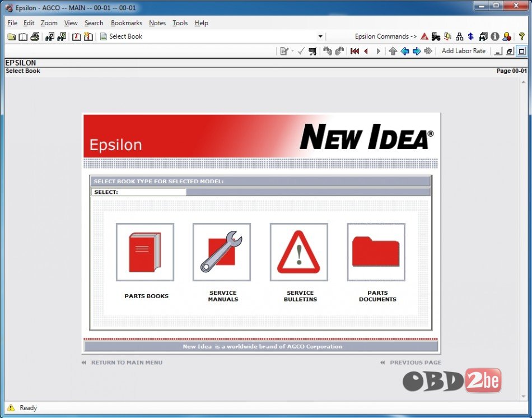Open the Tools menu

pyautogui.click(x=180, y=23)
